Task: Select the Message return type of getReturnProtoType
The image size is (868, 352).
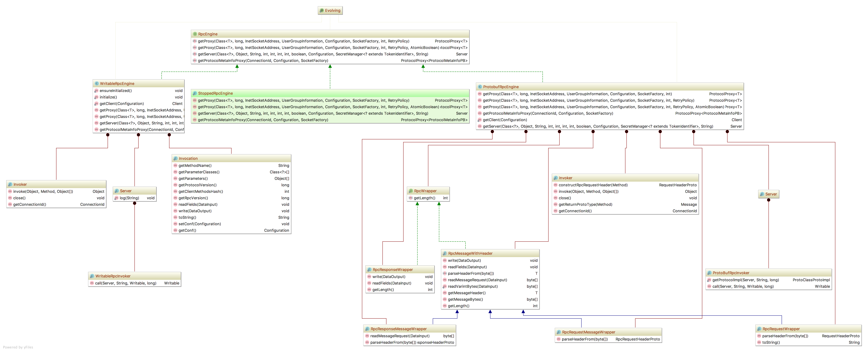Action: (x=689, y=204)
